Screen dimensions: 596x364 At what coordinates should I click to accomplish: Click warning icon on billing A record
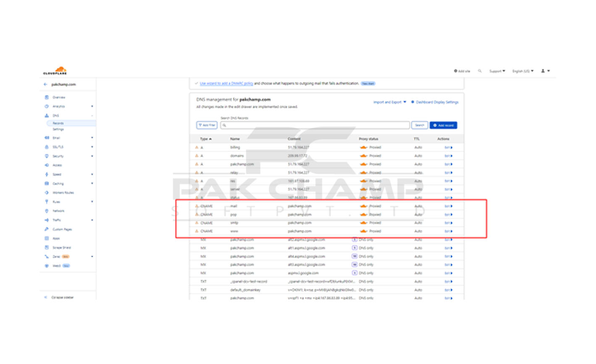click(197, 147)
